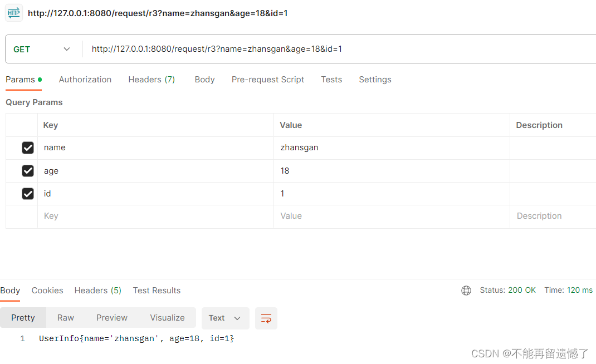Select the Preview response view

click(112, 318)
